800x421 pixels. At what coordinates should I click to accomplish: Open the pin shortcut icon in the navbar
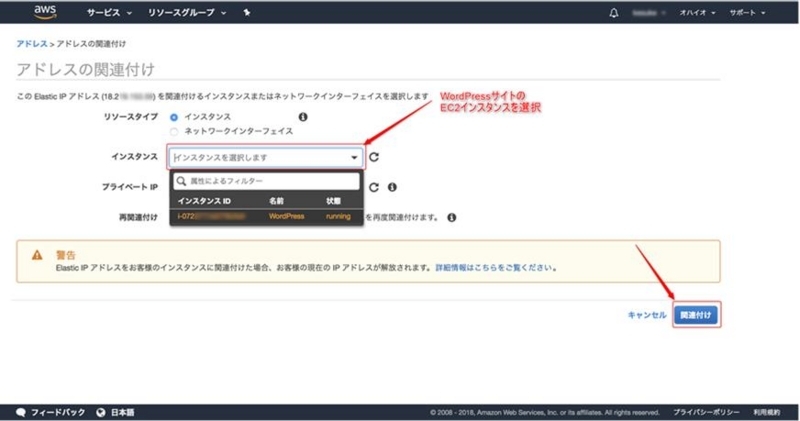[x=247, y=13]
